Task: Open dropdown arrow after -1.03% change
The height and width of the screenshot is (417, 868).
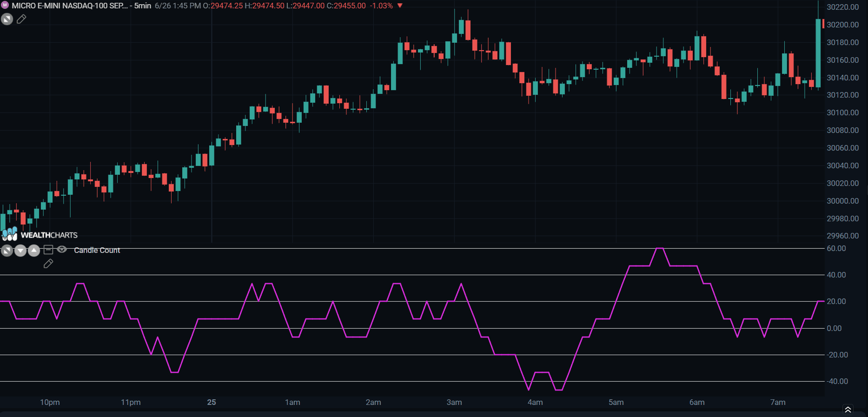Action: (400, 6)
